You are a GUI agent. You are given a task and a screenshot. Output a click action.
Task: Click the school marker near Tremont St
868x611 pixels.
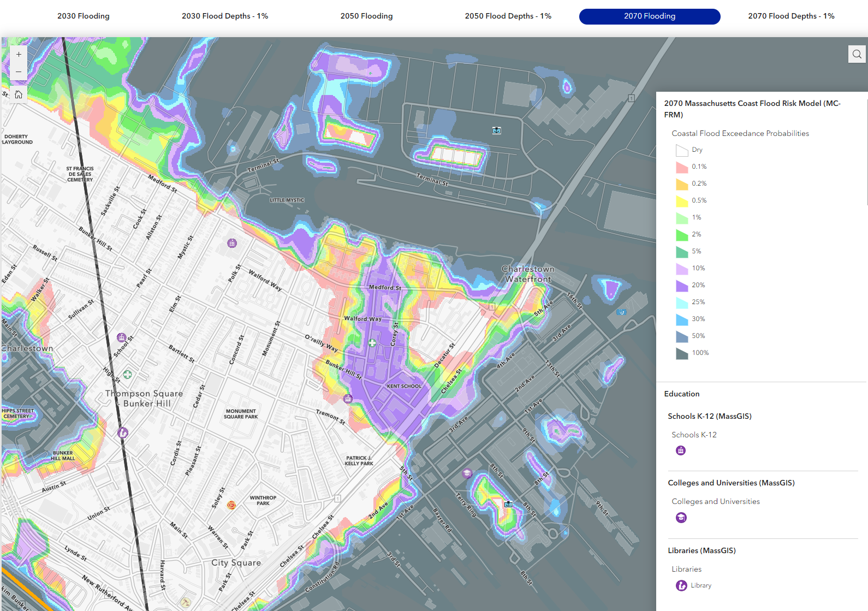pyautogui.click(x=348, y=399)
